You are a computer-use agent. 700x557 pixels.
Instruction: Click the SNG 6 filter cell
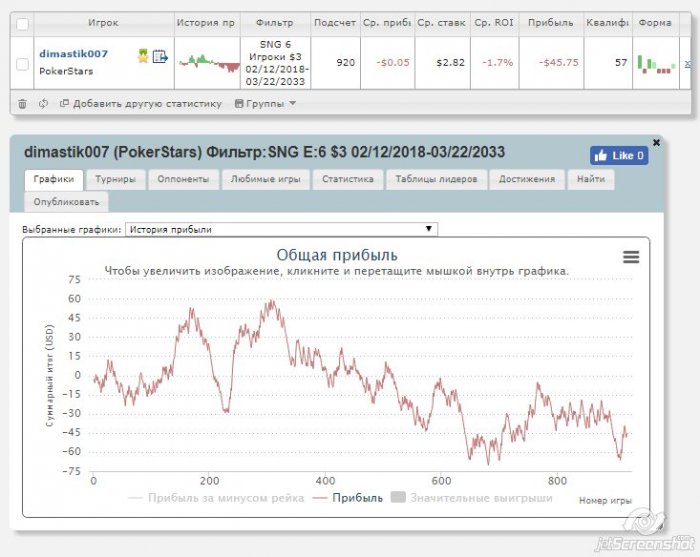[275, 63]
